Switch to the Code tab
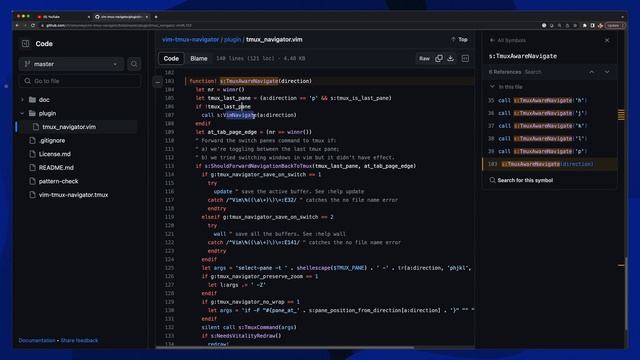The width and height of the screenshot is (640, 360). [x=171, y=58]
